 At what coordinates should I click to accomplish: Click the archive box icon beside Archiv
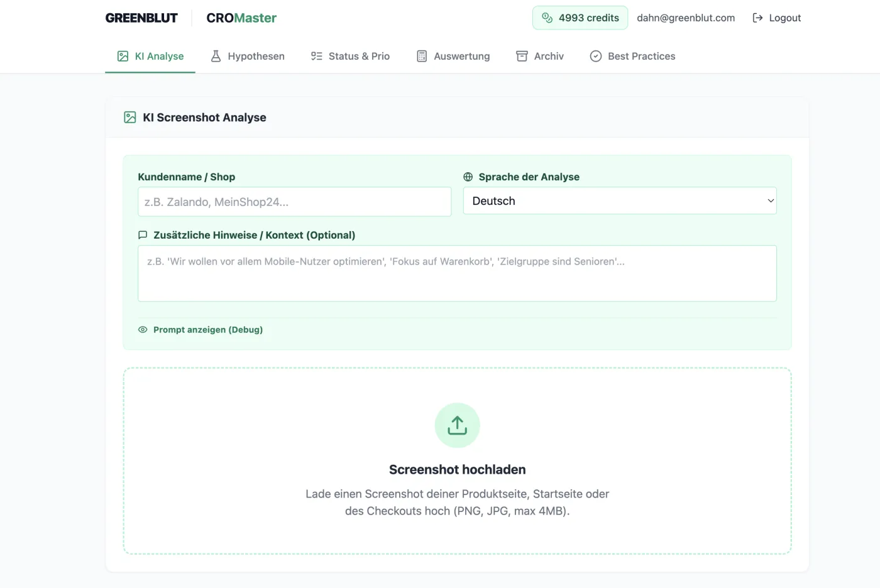coord(522,56)
